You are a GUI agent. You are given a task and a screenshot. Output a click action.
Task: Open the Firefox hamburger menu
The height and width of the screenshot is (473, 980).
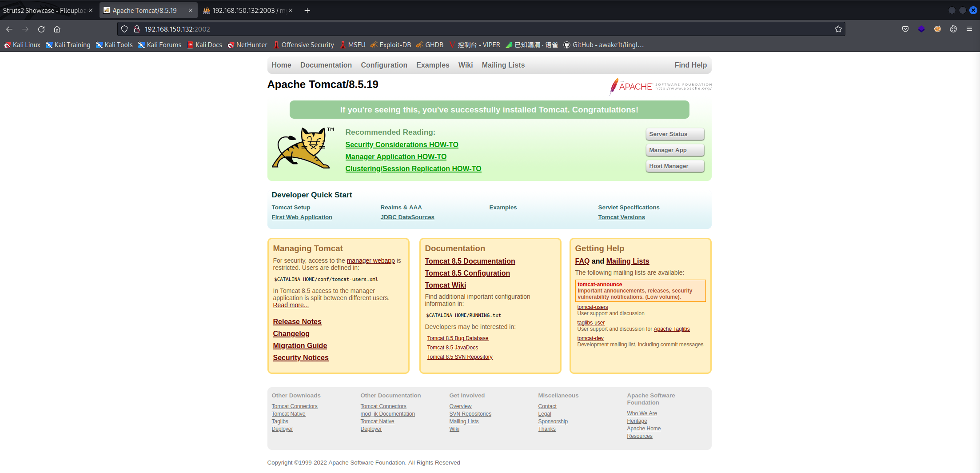tap(969, 29)
